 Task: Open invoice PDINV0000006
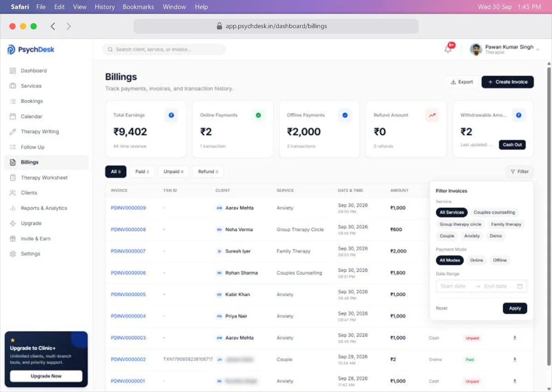pos(128,273)
